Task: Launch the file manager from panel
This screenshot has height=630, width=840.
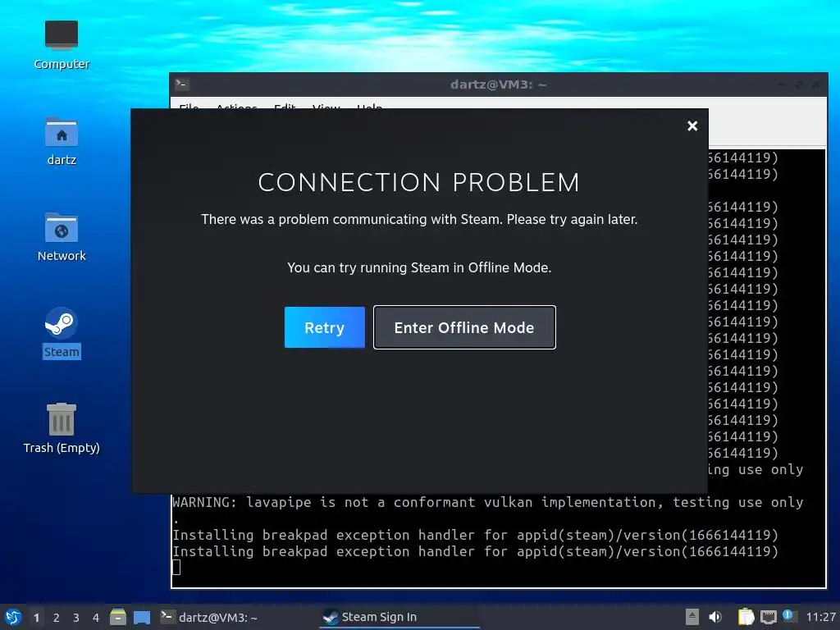Action: click(x=118, y=617)
